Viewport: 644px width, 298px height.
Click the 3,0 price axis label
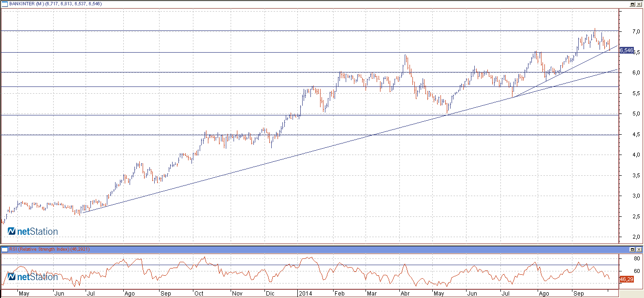636,196
